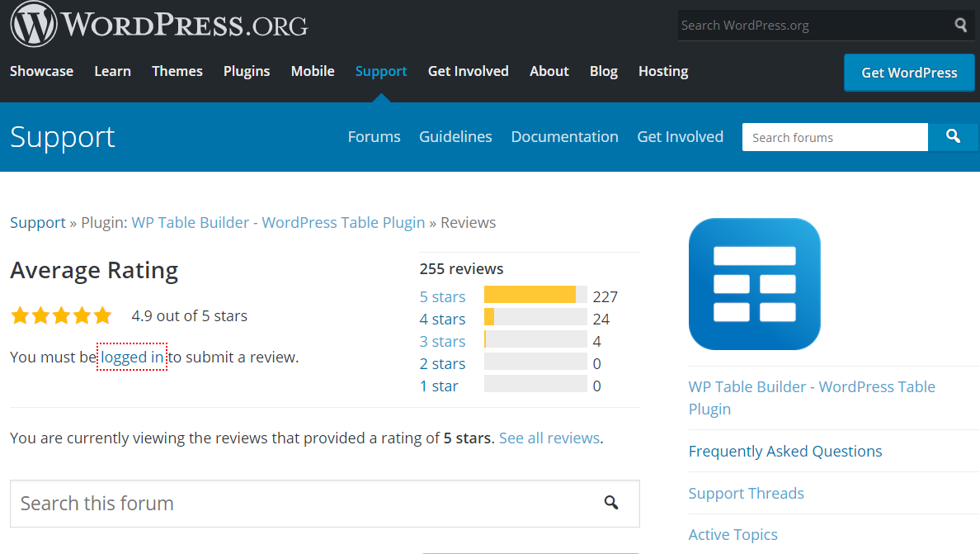Screen dimensions: 980x554
Task: Click the WP Table Builder breadcrumb link
Action: click(x=278, y=223)
